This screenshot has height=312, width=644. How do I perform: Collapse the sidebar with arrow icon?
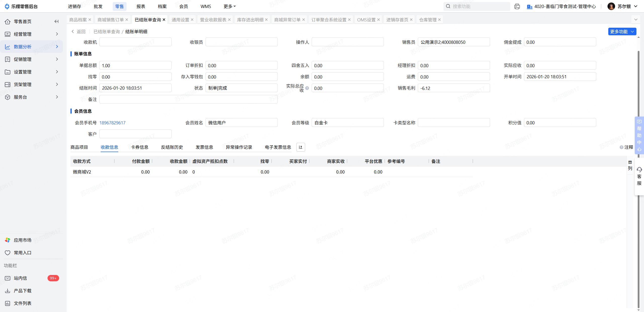(x=56, y=21)
